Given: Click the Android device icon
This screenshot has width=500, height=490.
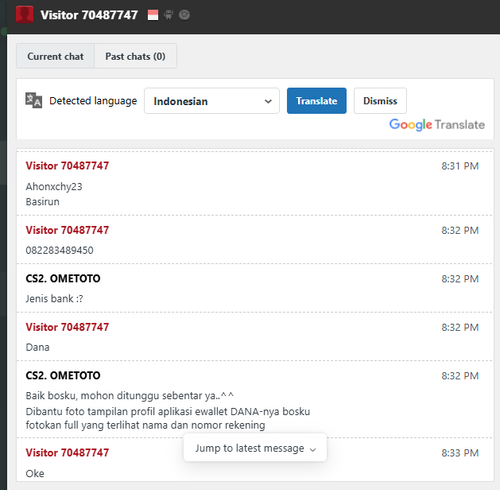Looking at the screenshot, I should pos(169,15).
